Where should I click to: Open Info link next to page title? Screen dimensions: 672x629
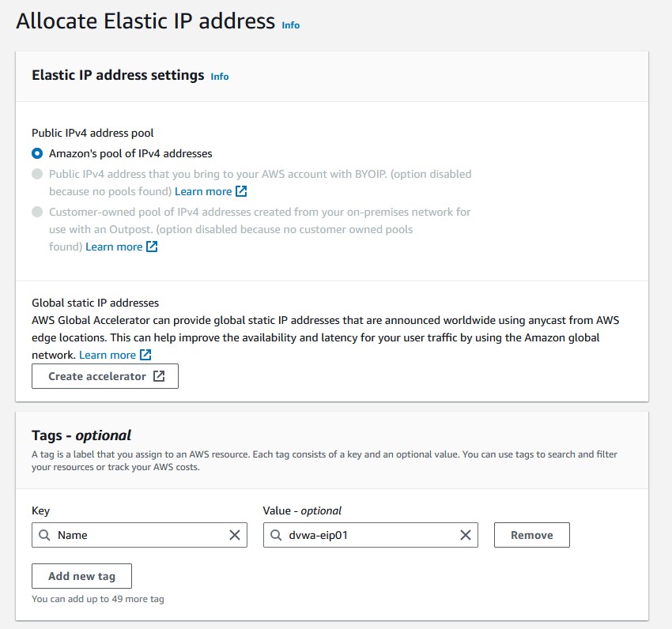(x=291, y=25)
